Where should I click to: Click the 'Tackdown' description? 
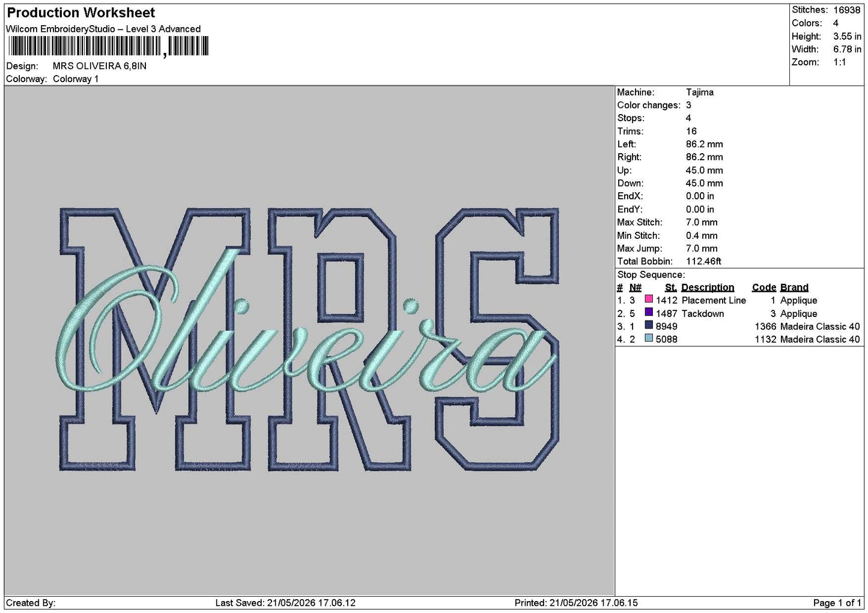[x=703, y=314]
